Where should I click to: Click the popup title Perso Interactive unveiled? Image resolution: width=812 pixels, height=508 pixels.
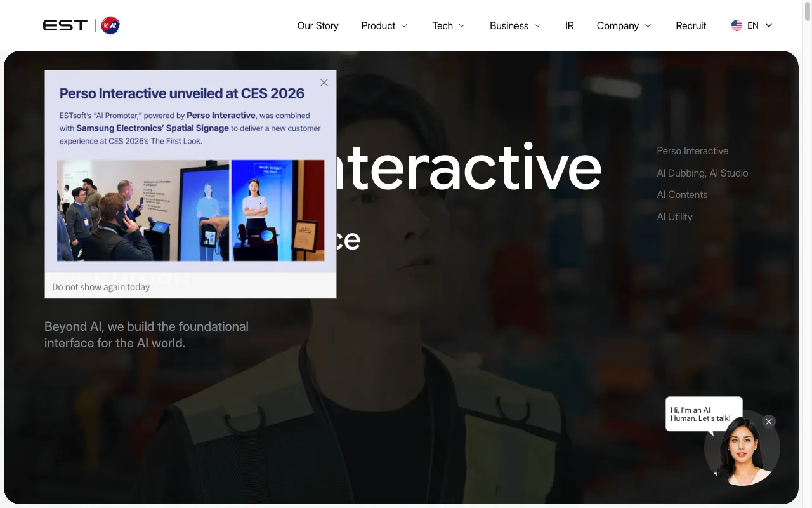[x=182, y=93]
